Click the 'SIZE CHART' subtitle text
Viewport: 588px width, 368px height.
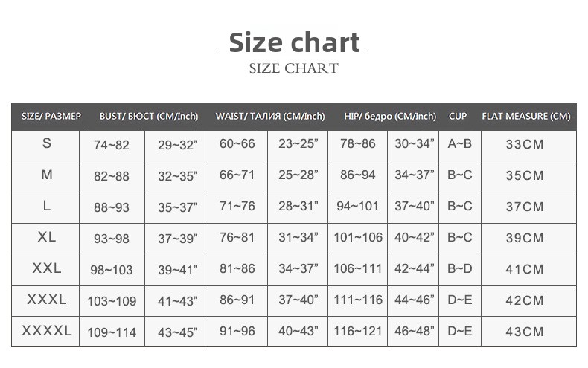pos(294,68)
